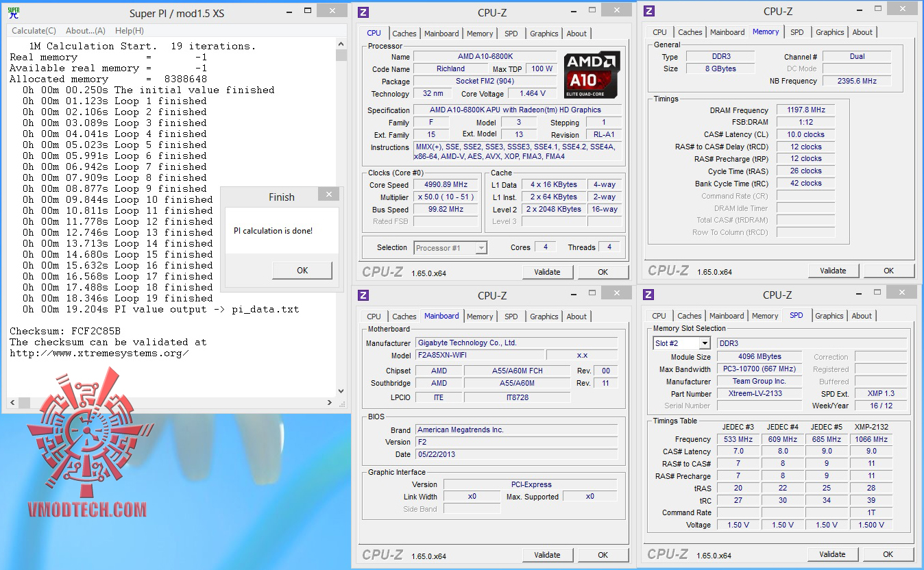Click the Code Name value Richland

point(450,69)
